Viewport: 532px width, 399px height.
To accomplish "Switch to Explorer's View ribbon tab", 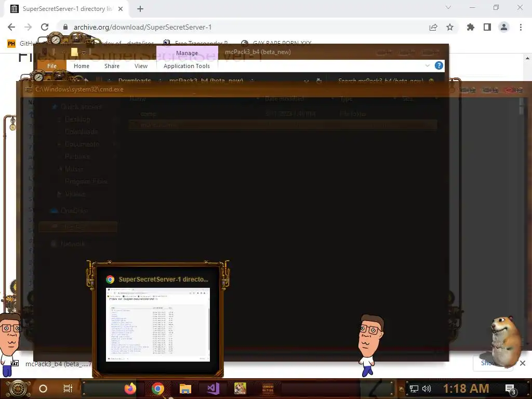I will pos(141,66).
